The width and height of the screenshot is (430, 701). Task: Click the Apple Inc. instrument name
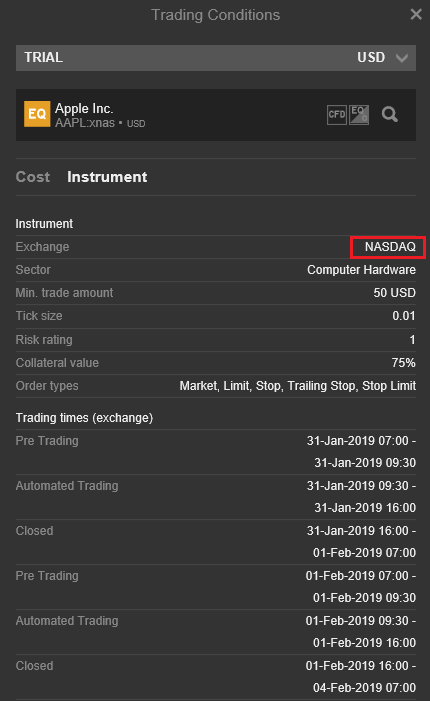(x=84, y=108)
